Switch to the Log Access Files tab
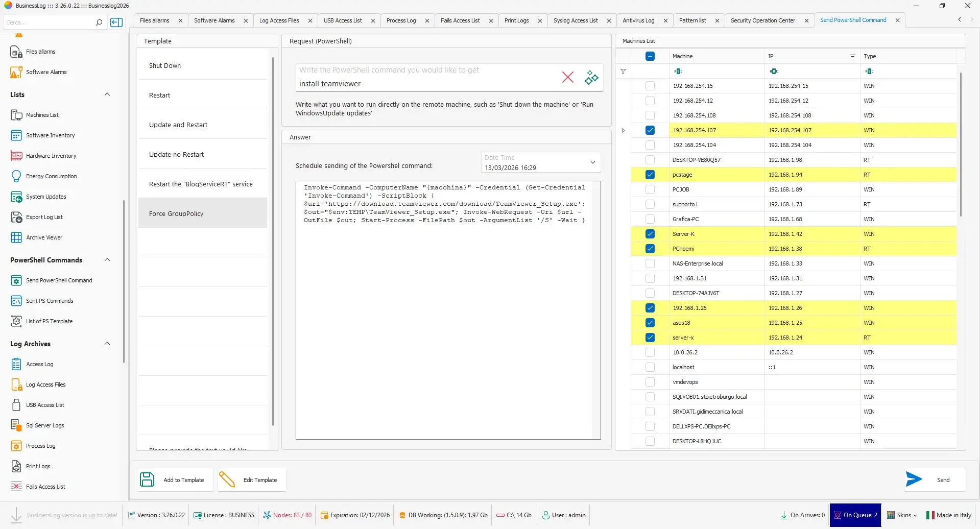This screenshot has height=529, width=980. click(x=279, y=20)
